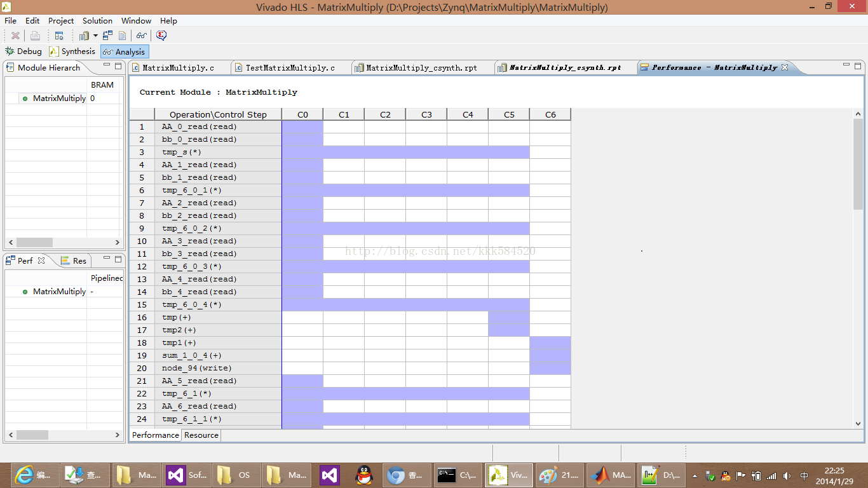Select the tmp_6_0_1(*) operation row

(x=350, y=190)
